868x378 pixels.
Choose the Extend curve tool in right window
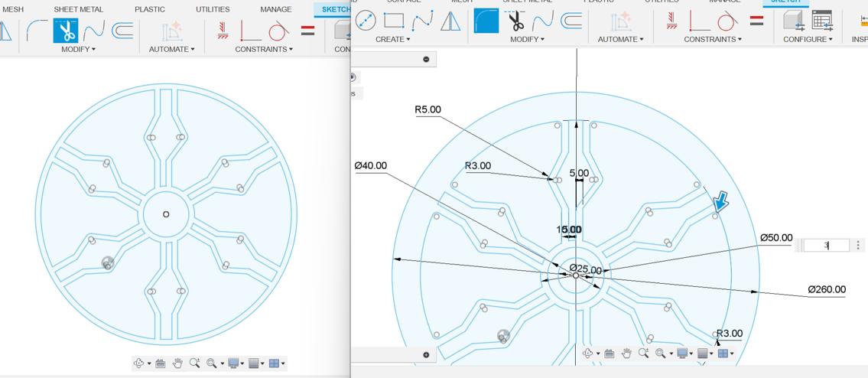pyautogui.click(x=543, y=21)
